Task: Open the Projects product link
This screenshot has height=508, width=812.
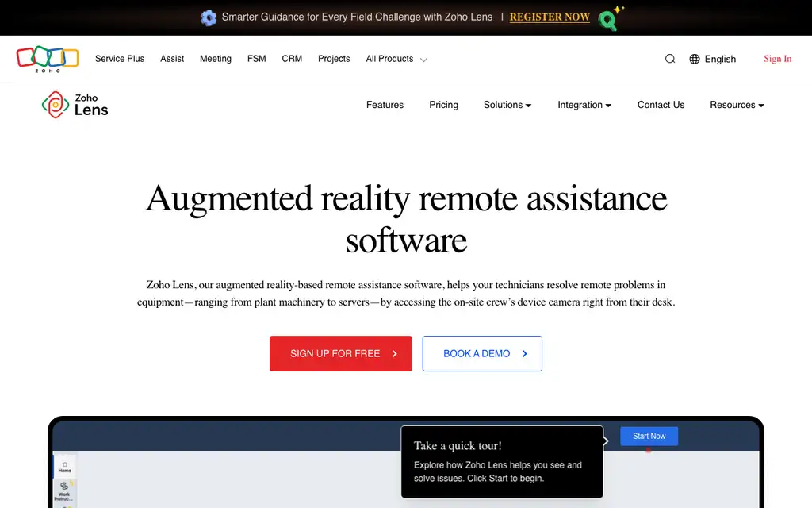Action: tap(334, 59)
